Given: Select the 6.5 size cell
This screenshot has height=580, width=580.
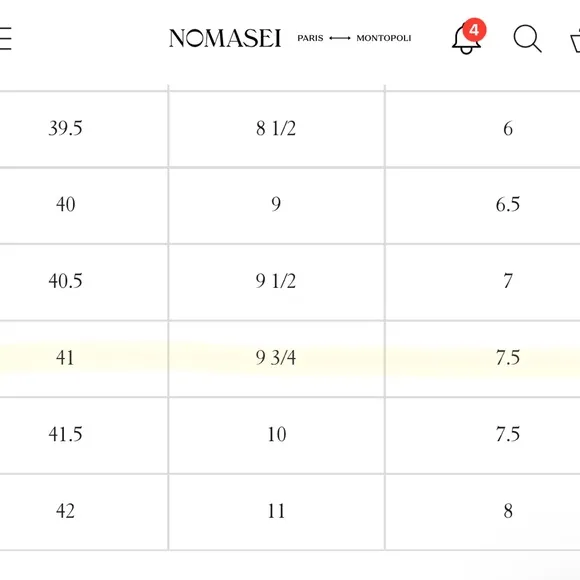Looking at the screenshot, I should coord(483,206).
